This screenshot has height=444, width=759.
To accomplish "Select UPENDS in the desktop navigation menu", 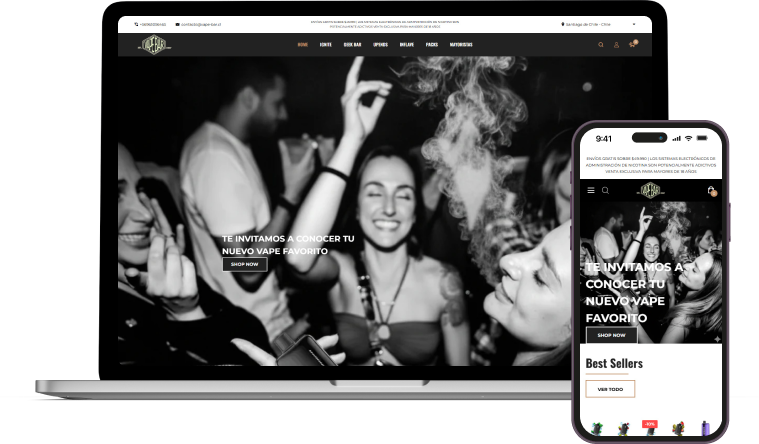I will (x=380, y=45).
